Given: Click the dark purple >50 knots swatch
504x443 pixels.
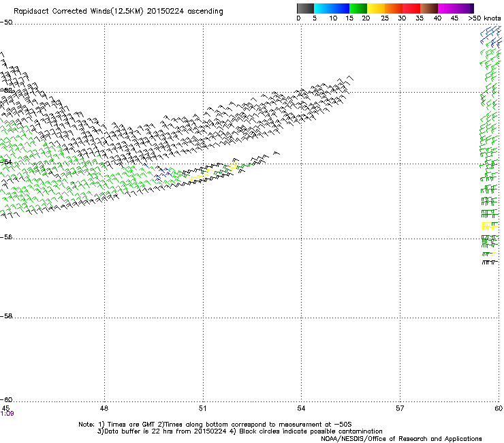Looking at the screenshot, I should tap(472, 8).
